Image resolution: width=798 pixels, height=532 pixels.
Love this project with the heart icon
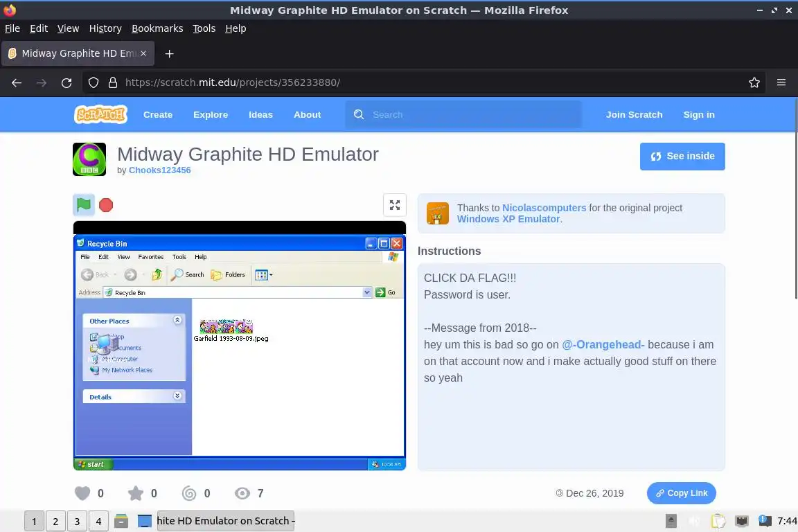tap(82, 493)
